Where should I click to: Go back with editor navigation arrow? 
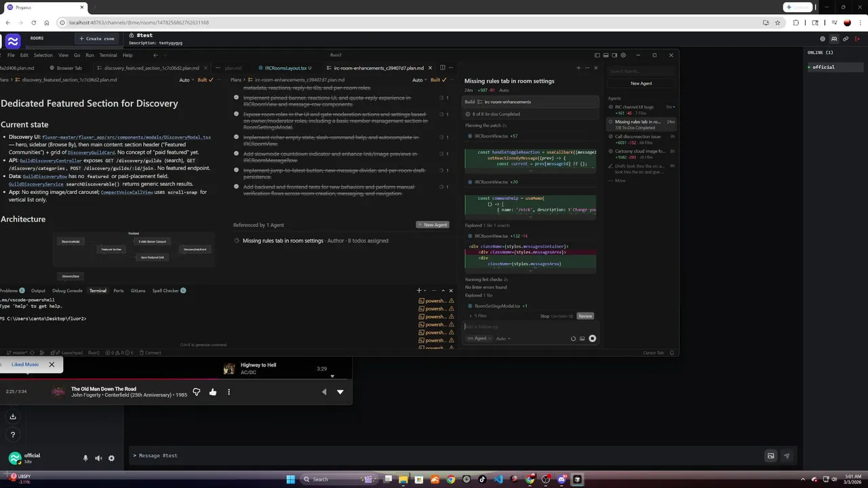pyautogui.click(x=155, y=55)
